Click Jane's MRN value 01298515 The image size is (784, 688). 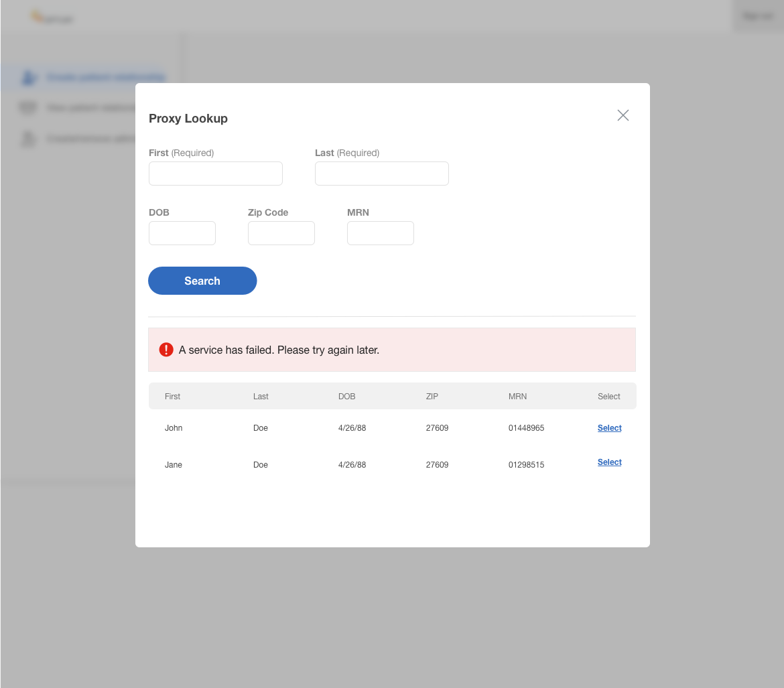526,465
